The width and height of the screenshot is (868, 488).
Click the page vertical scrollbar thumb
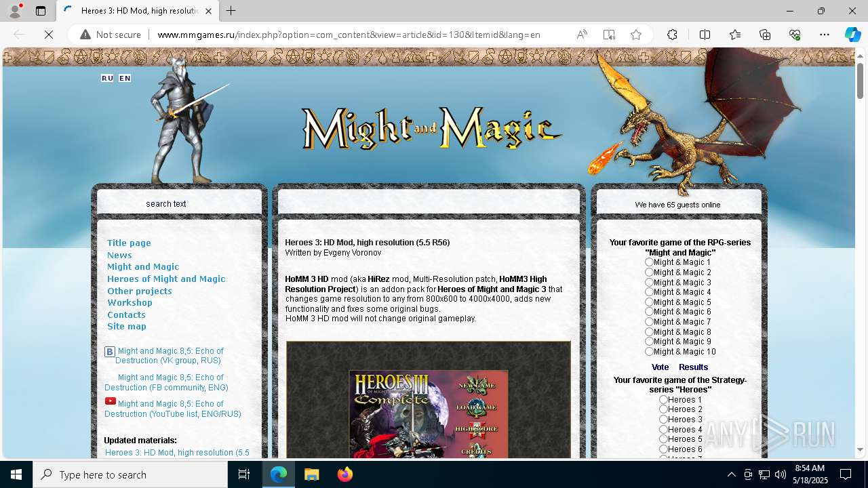860,81
